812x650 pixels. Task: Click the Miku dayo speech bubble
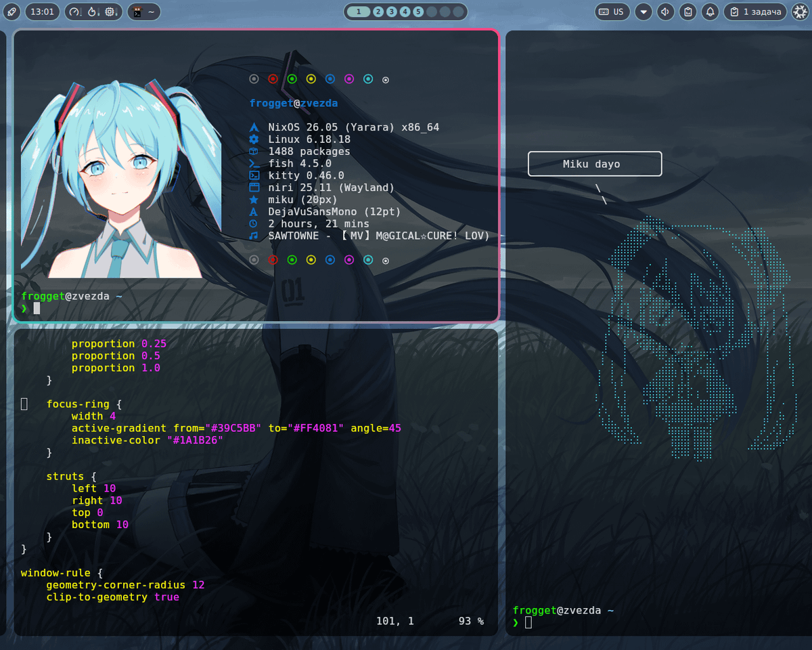point(595,164)
